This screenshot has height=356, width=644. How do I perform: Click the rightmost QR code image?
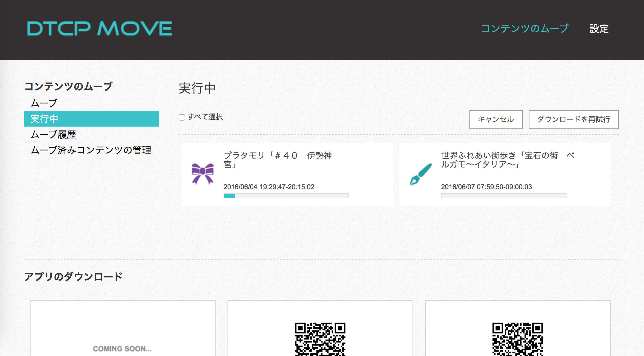518,339
